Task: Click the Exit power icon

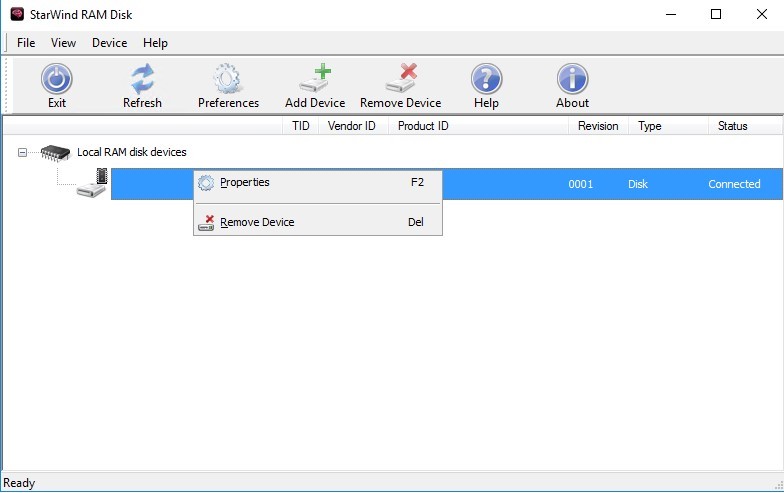Action: click(56, 78)
